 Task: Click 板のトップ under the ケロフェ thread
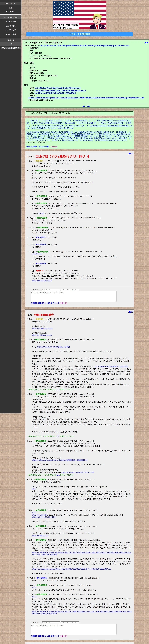pos(55,303)
